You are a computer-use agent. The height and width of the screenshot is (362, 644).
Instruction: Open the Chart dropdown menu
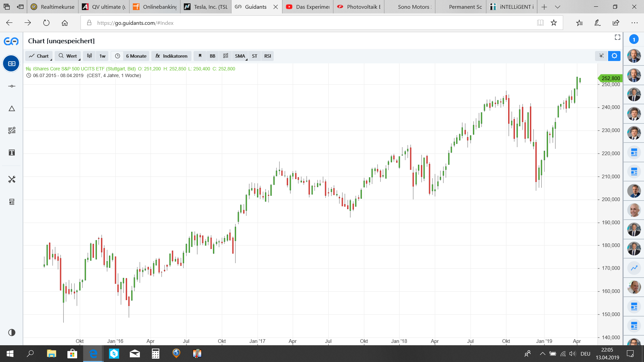(x=39, y=56)
